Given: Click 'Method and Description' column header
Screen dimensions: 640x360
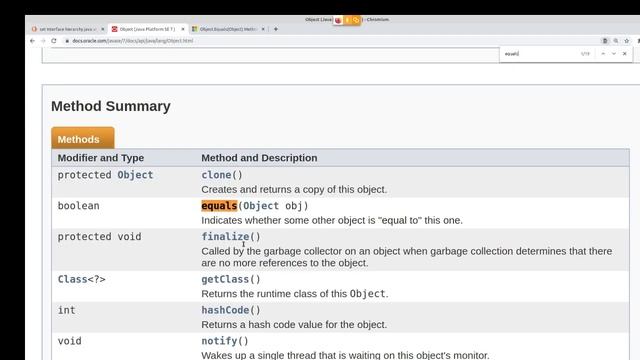Looking at the screenshot, I should click(x=259, y=158).
